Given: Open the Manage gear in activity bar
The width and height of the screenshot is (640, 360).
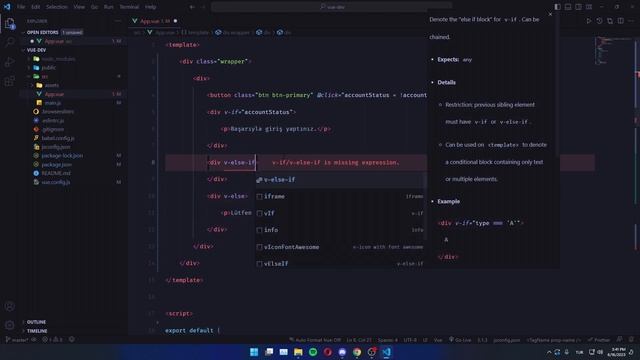Looking at the screenshot, I should [x=9, y=325].
